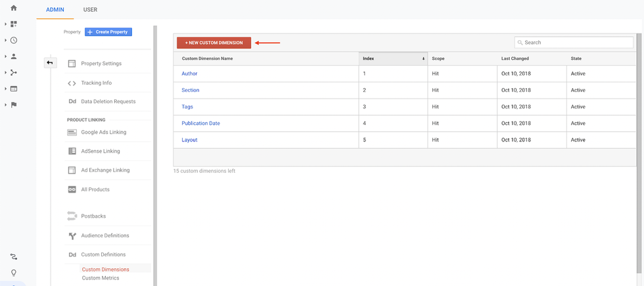The width and height of the screenshot is (644, 286).
Task: Open the Conversions flag icon
Action: pos(14,105)
